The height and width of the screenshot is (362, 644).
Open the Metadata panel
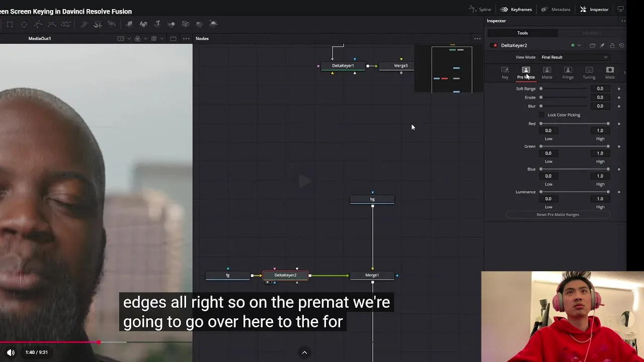pyautogui.click(x=555, y=10)
